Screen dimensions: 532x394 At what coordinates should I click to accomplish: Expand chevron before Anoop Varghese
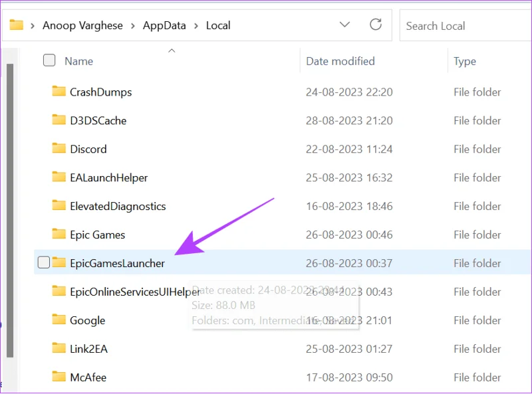[x=33, y=26]
